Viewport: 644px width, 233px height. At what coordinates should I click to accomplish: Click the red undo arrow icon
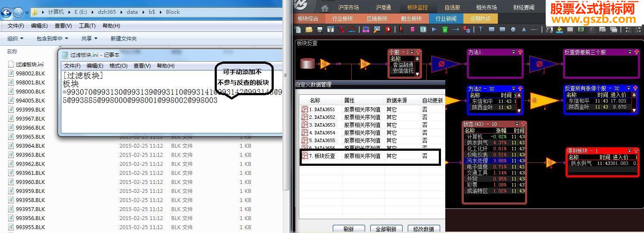(x=352, y=29)
